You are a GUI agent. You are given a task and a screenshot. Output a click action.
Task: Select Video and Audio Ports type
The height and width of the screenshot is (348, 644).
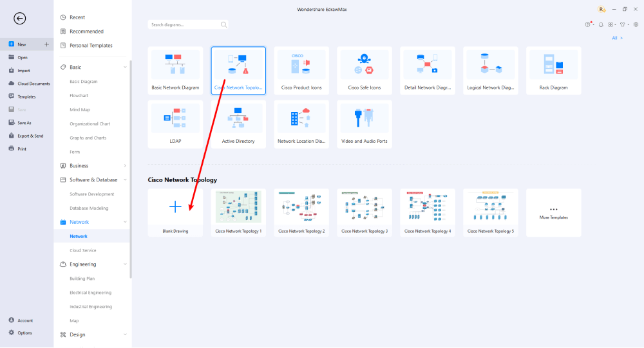click(x=365, y=124)
